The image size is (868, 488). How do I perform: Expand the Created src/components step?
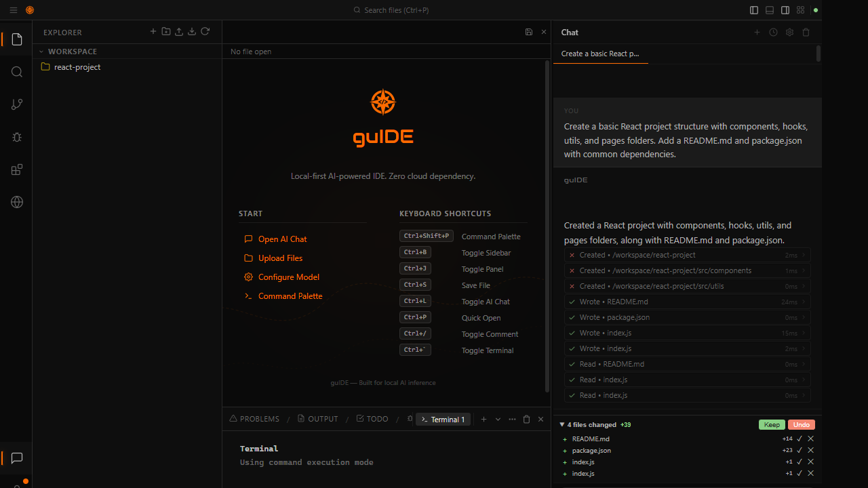[688, 271]
